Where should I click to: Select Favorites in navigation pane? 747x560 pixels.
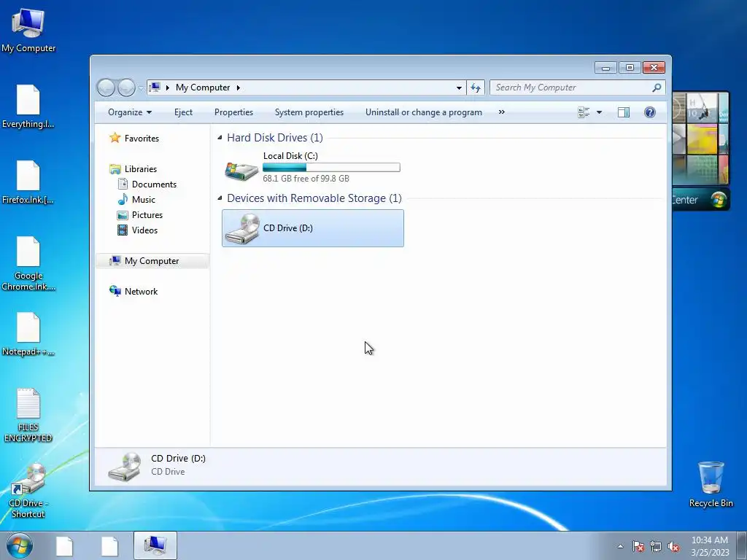pos(134,138)
